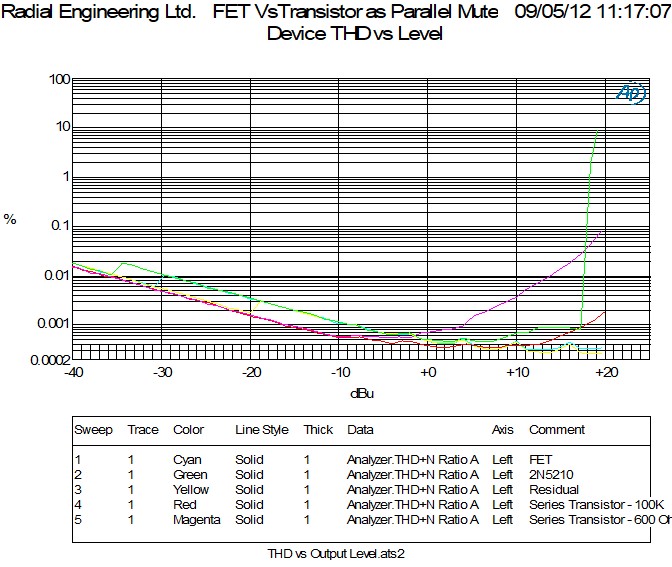672x567 pixels.
Task: Click the 'Residual' comment cell
Action: pyautogui.click(x=554, y=490)
